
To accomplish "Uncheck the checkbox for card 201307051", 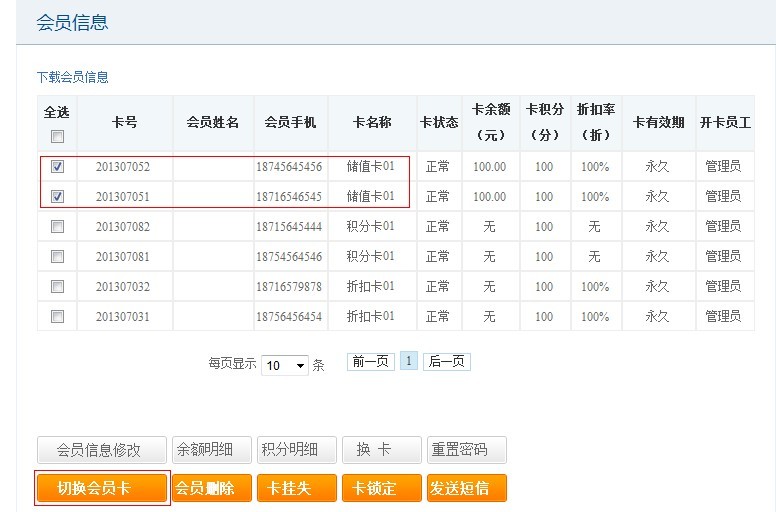I will coord(57,197).
